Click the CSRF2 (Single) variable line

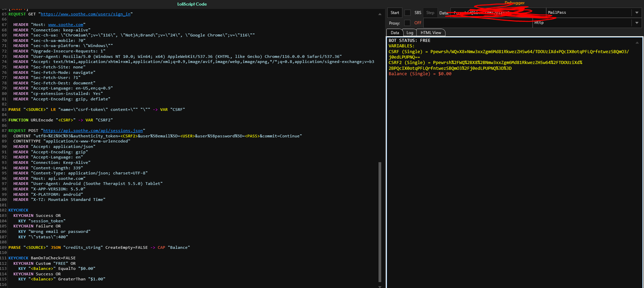486,65
